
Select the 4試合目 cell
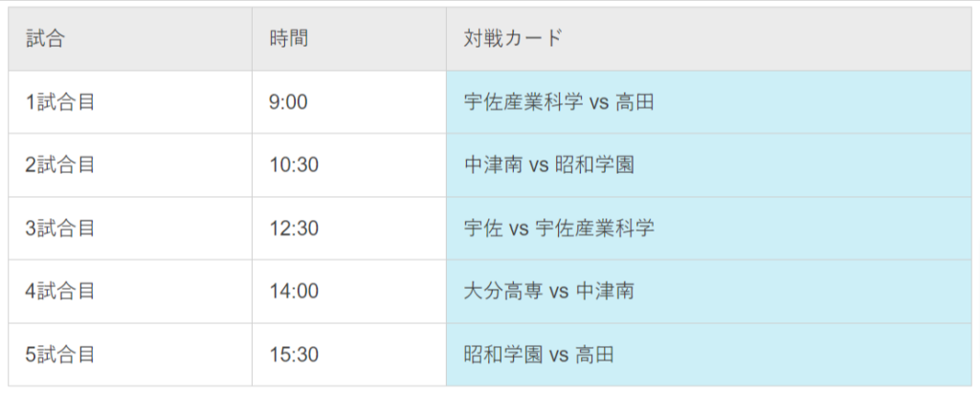[x=130, y=291]
